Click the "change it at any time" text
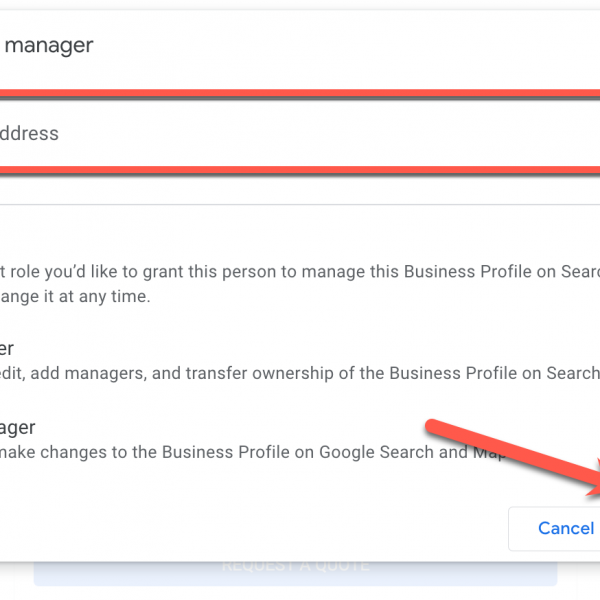600x600 pixels. (75, 297)
